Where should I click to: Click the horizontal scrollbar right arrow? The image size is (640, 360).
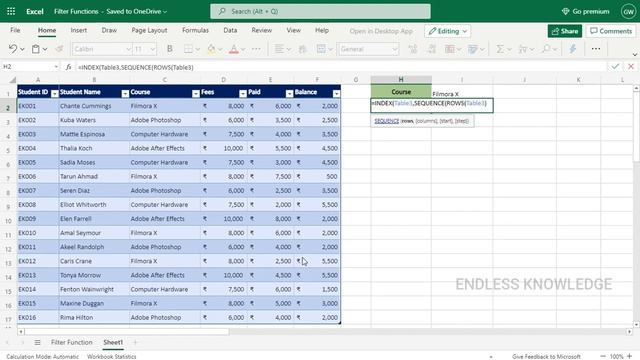629,331
